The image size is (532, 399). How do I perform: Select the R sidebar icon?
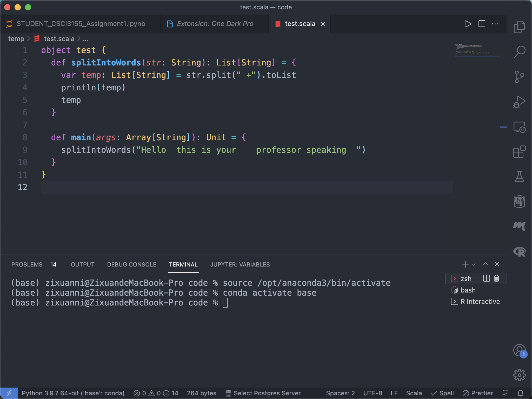point(519,251)
